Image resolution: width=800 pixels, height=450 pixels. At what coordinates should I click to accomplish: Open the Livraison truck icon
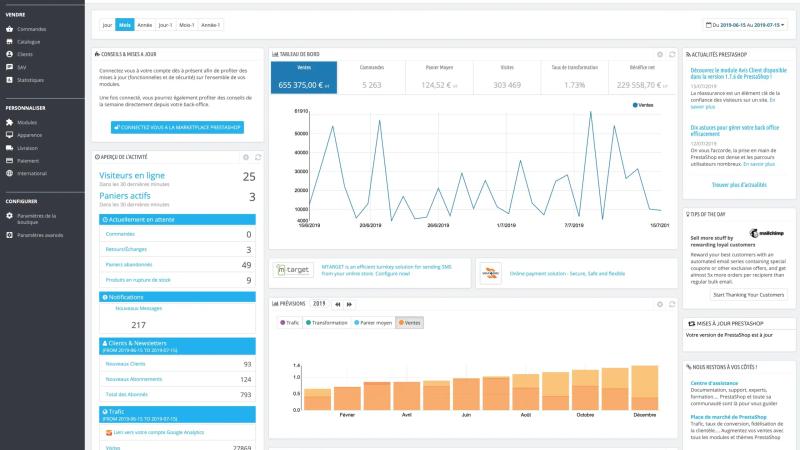pos(9,148)
